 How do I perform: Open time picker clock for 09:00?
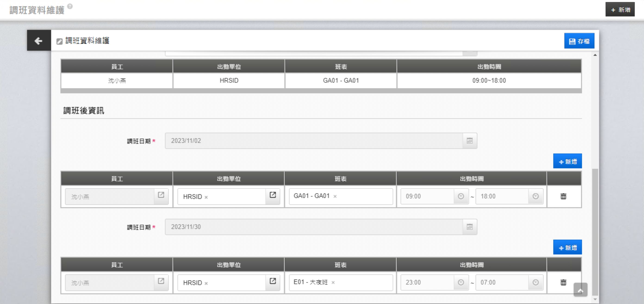point(461,196)
